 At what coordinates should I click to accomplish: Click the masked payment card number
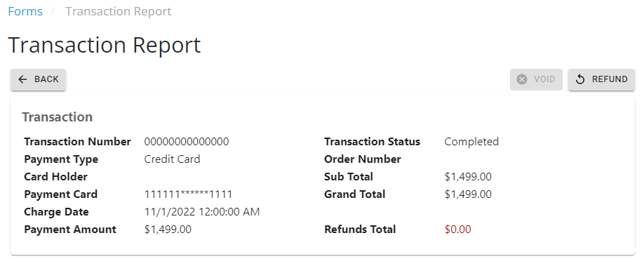[x=188, y=194]
